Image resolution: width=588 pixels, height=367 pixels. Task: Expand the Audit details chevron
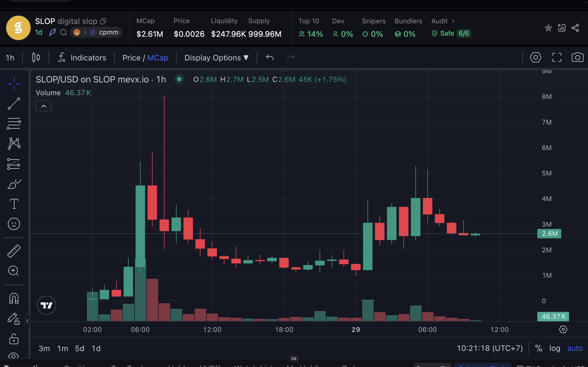point(453,21)
